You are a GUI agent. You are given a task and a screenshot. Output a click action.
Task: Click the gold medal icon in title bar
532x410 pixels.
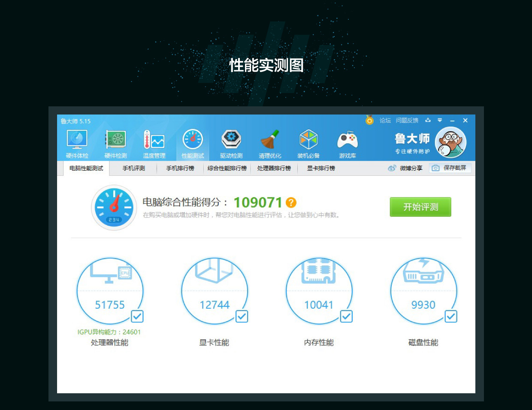tap(369, 120)
